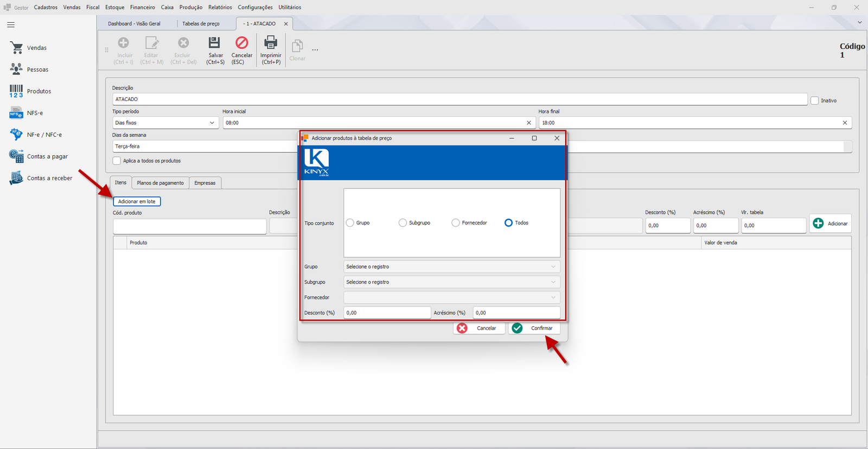Click the dialog Desconto (%) input field
868x449 pixels.
tap(387, 313)
